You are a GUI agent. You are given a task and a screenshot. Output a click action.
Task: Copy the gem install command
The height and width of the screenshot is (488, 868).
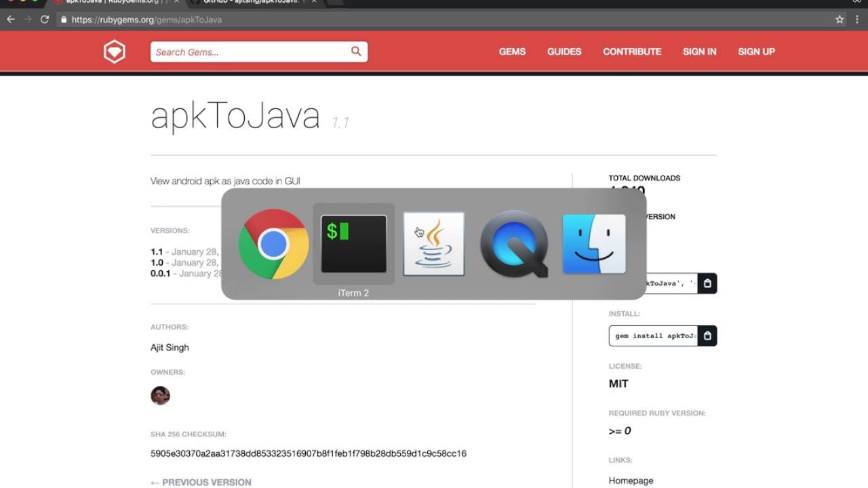(x=707, y=335)
